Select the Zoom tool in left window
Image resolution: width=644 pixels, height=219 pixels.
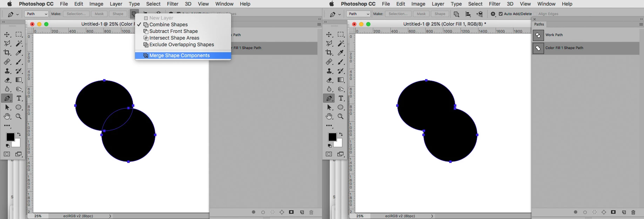tap(19, 116)
